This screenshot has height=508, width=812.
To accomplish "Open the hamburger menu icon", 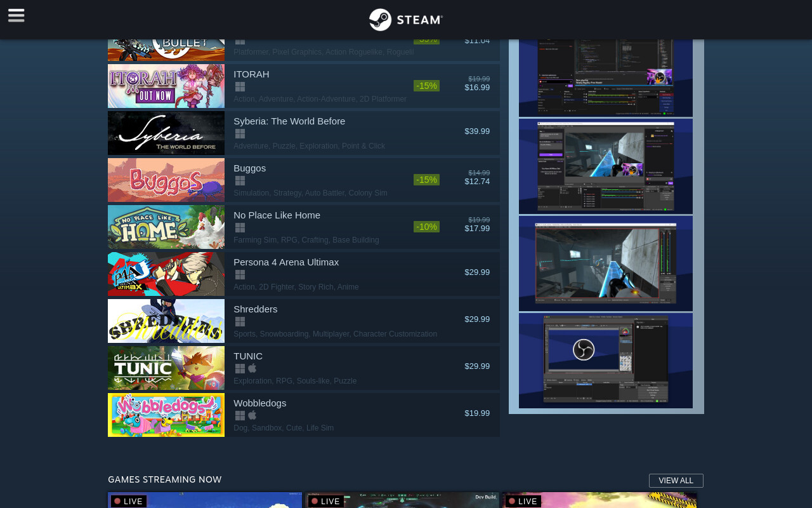I will 16,15.
